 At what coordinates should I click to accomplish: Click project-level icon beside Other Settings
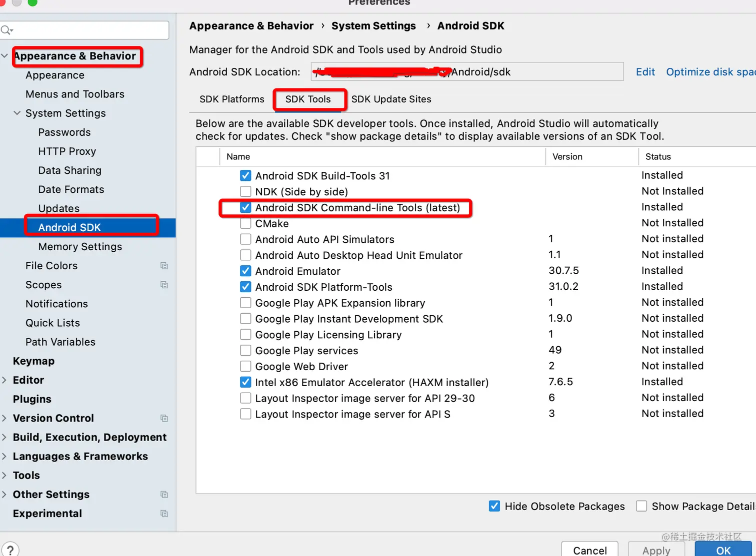point(164,495)
